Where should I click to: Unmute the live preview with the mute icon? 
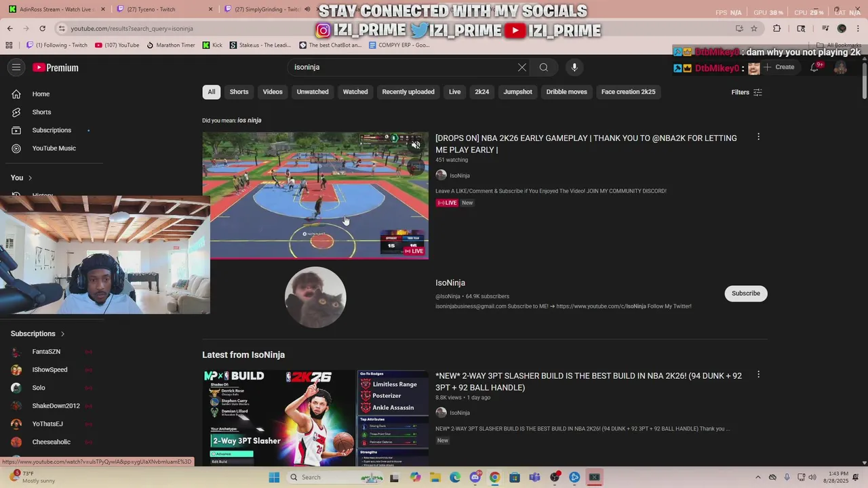416,144
